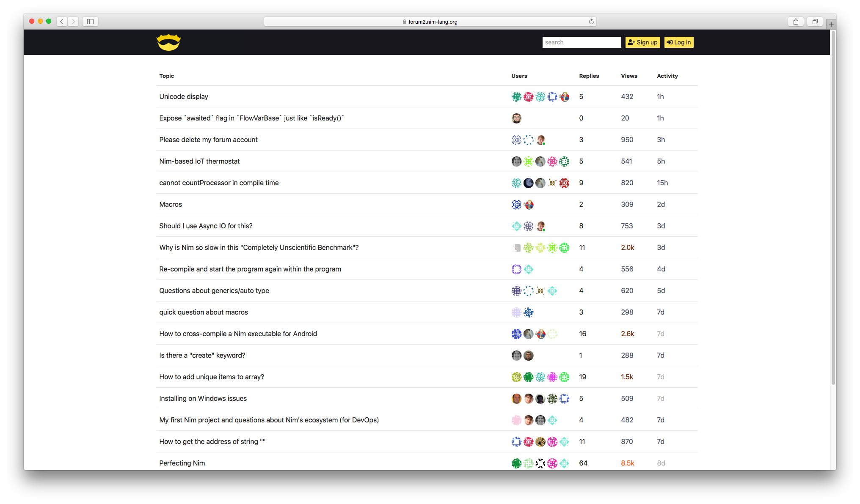860x504 pixels.
Task: Select the 'Topic' column header
Action: tap(167, 76)
